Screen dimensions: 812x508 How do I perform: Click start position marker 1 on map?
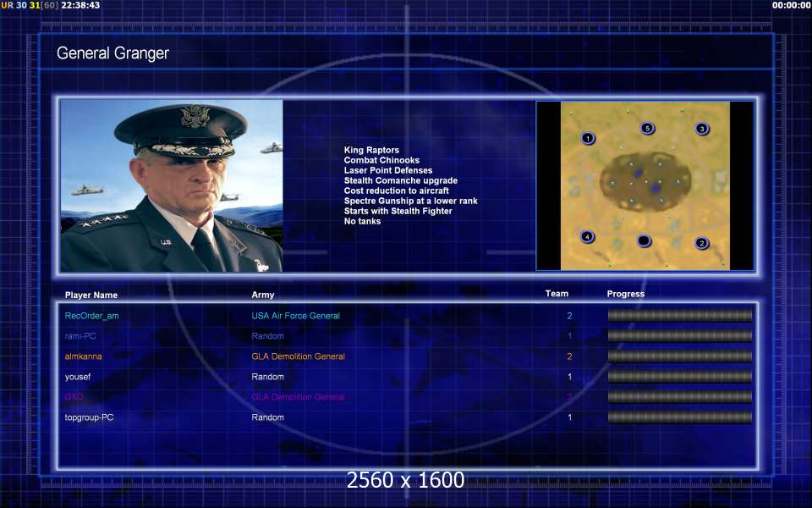coord(588,138)
